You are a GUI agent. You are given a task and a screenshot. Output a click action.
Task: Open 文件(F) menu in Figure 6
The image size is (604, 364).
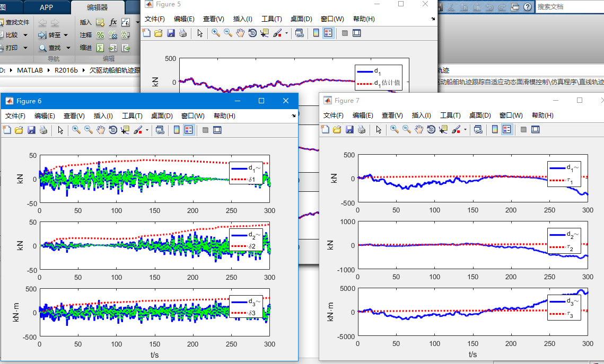click(15, 116)
